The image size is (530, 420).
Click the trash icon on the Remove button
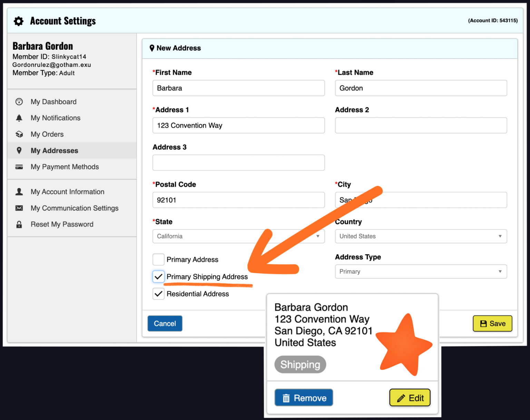coord(286,398)
